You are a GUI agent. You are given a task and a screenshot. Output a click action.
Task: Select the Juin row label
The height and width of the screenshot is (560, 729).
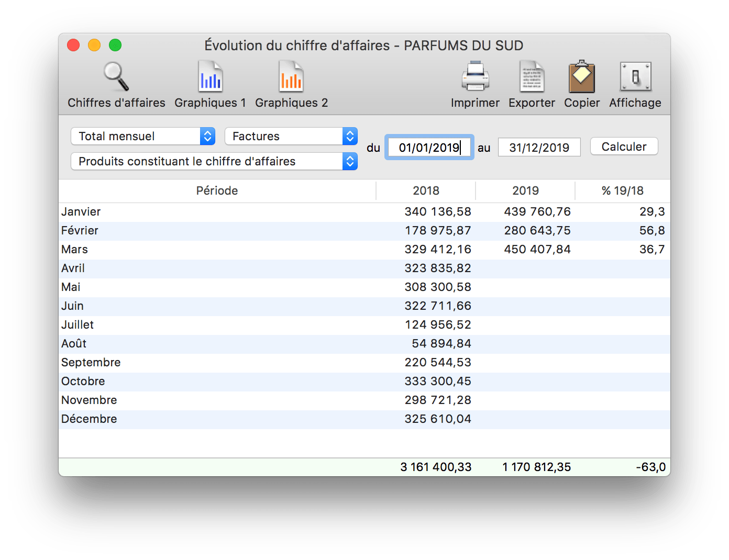point(72,306)
